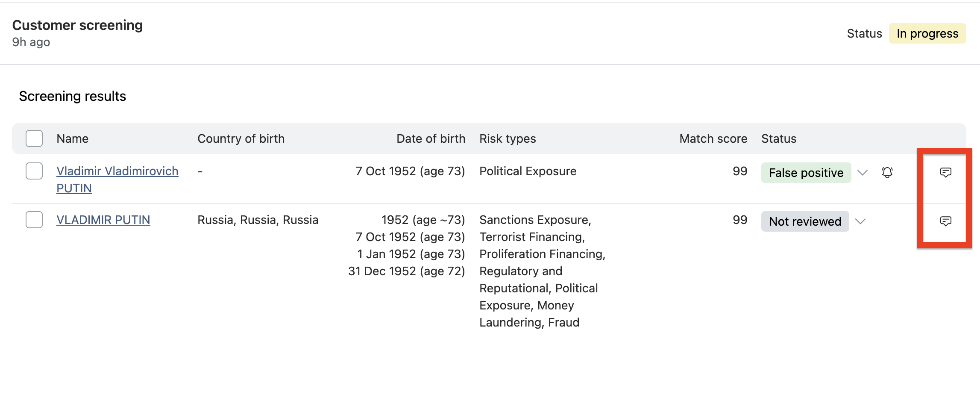Open comments for VLADIMIR PUTIN row
980x418 pixels.
[945, 221]
